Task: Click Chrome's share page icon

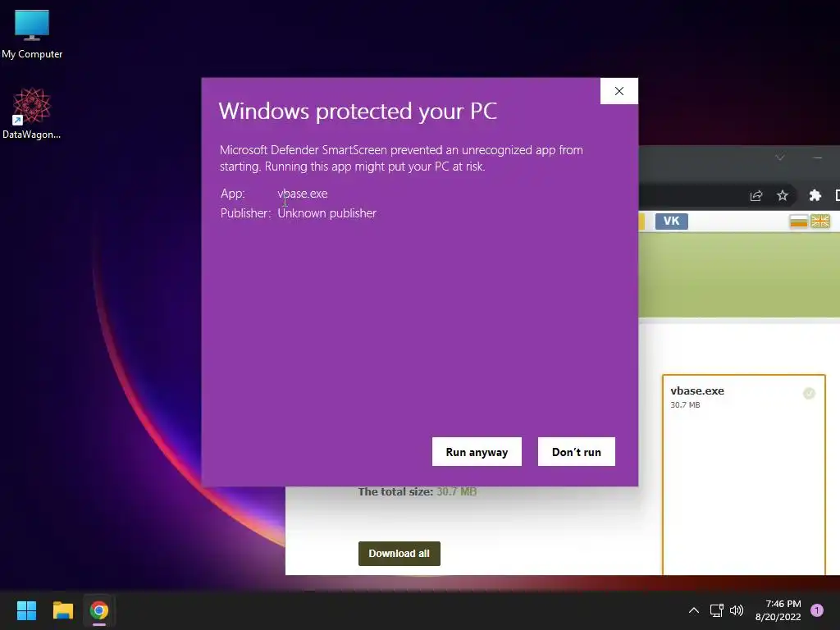Action: pyautogui.click(x=756, y=195)
